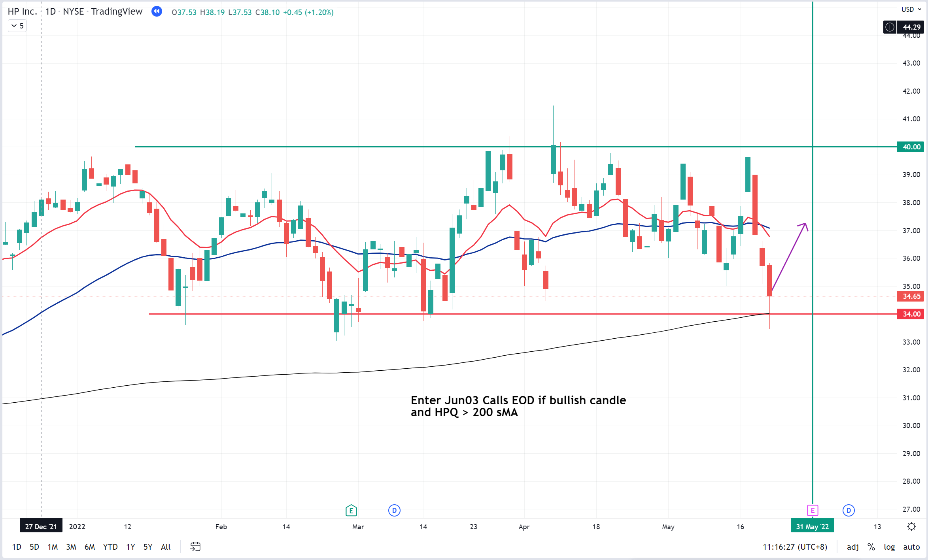Click the 34.65 last price label

pos(911,296)
